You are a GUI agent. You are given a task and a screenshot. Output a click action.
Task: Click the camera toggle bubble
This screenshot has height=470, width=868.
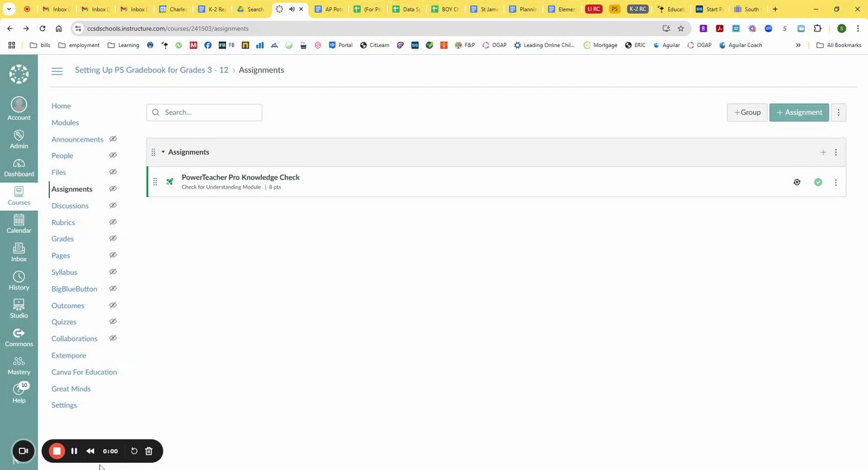coord(24,451)
